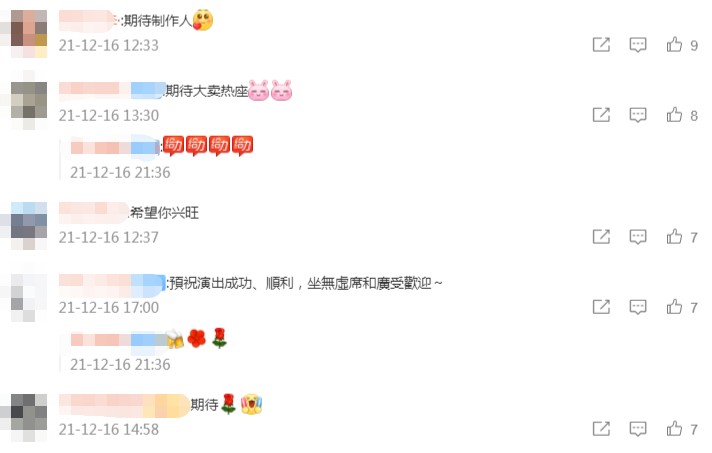Open username of '期待大卖热座' commenter

click(x=111, y=89)
